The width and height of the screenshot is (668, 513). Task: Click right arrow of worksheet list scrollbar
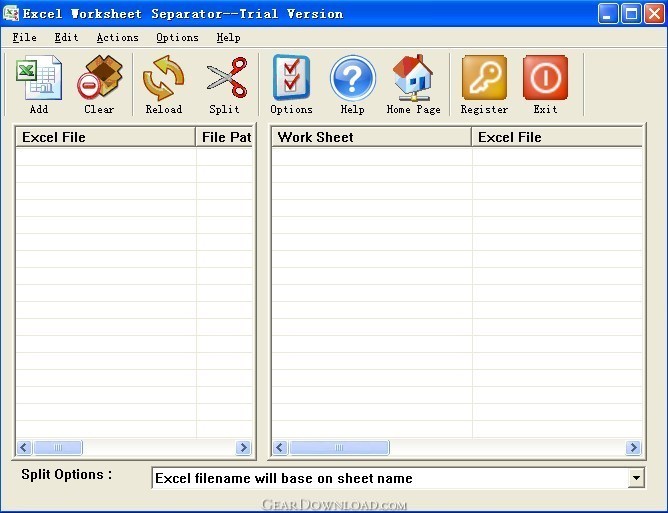(633, 447)
